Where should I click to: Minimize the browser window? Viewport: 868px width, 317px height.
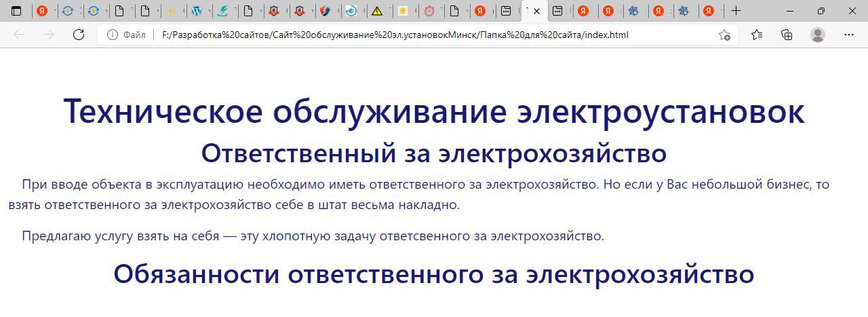tap(790, 11)
